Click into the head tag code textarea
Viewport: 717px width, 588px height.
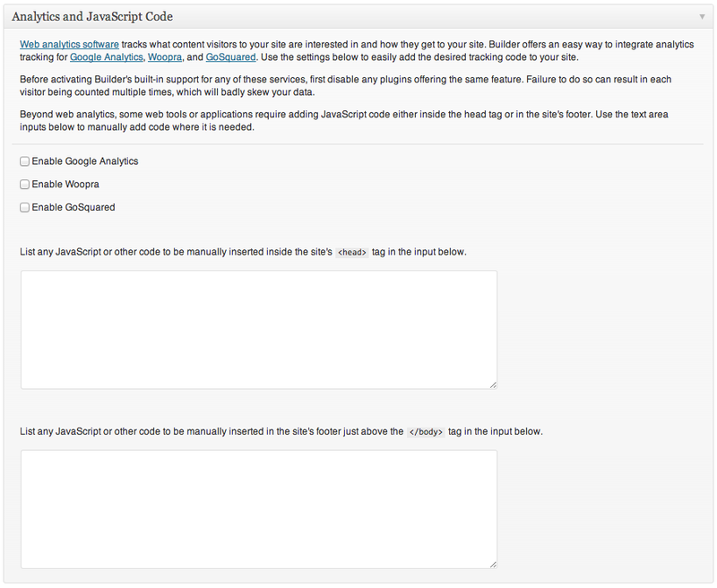coord(259,330)
